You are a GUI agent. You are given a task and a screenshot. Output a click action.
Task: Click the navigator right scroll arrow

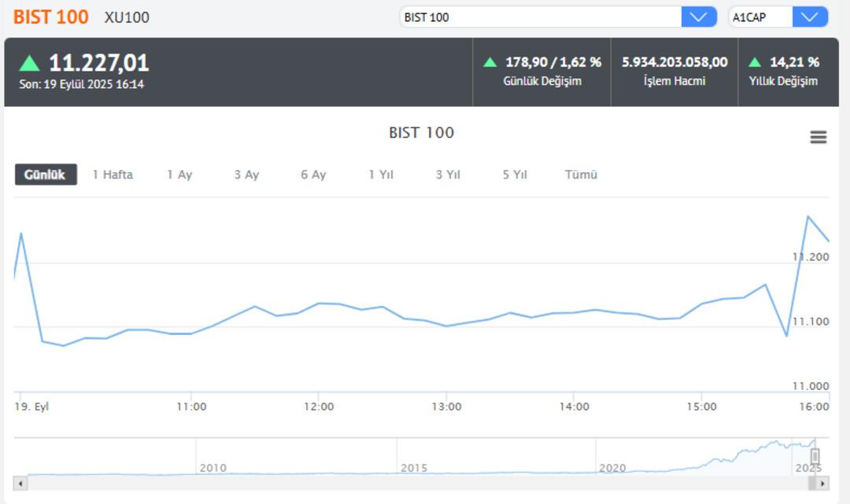[822, 484]
